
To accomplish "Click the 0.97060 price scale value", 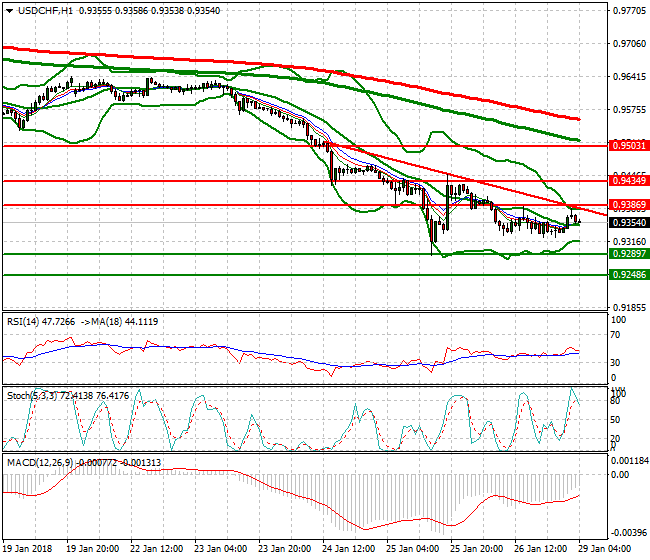I will coord(629,44).
